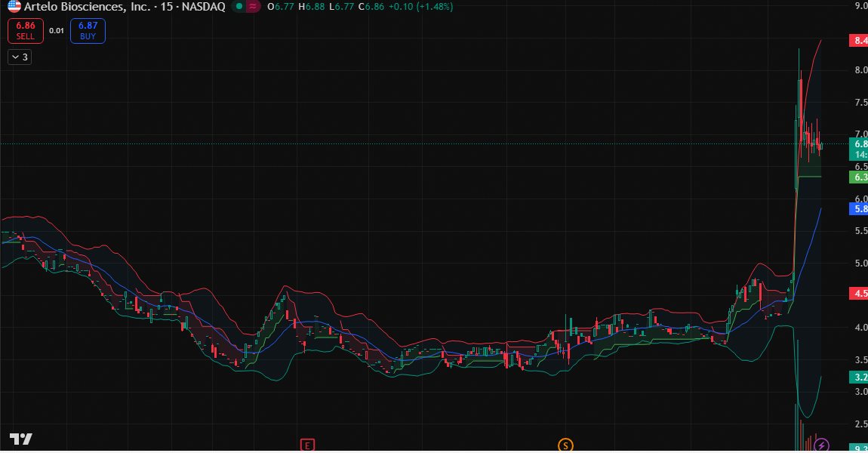
Task: Click the red 4.5 indicator price label
Action: 858,294
